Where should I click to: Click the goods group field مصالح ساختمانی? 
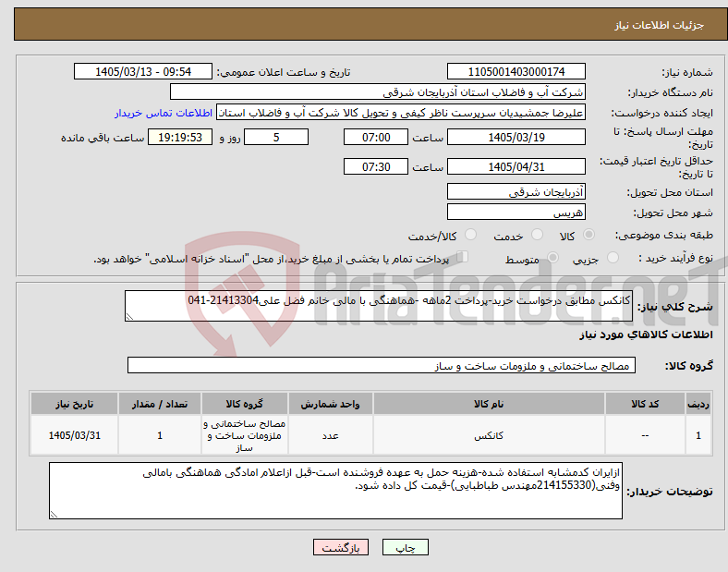[x=382, y=365]
